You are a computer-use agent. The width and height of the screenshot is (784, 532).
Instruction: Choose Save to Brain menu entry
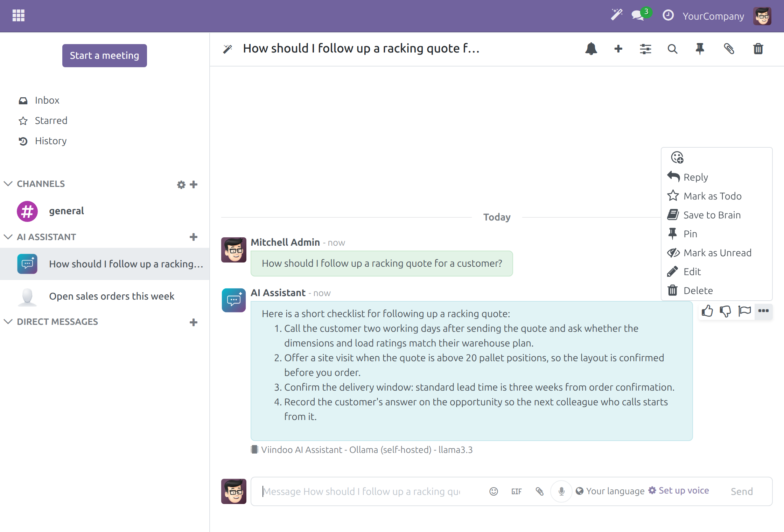[x=716, y=215]
